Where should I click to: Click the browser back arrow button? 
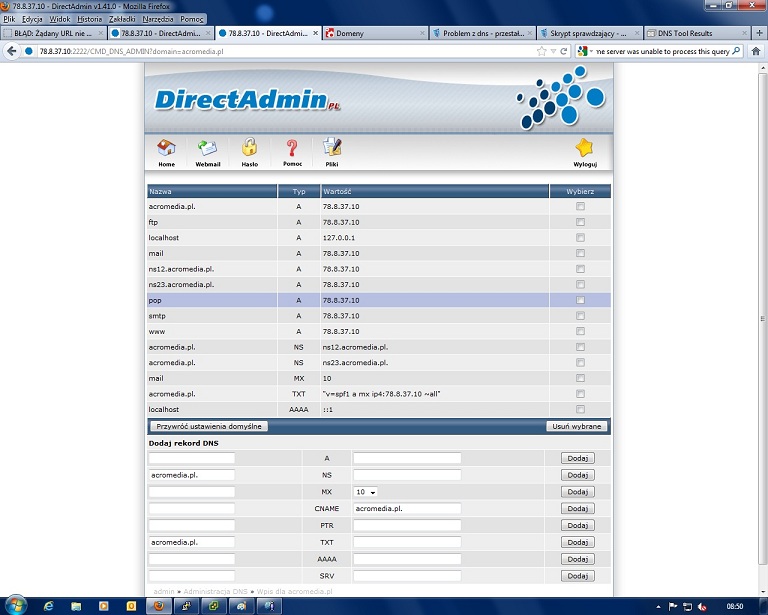pyautogui.click(x=12, y=51)
